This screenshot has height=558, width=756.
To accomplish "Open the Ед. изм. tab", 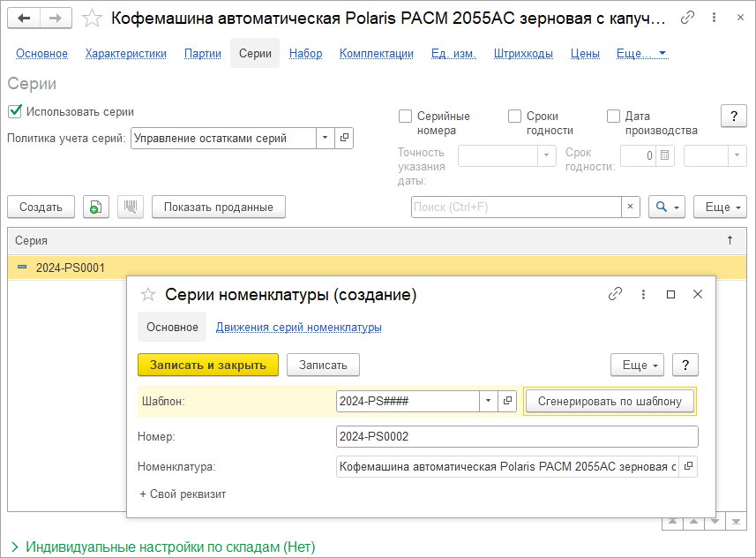I will pos(453,54).
